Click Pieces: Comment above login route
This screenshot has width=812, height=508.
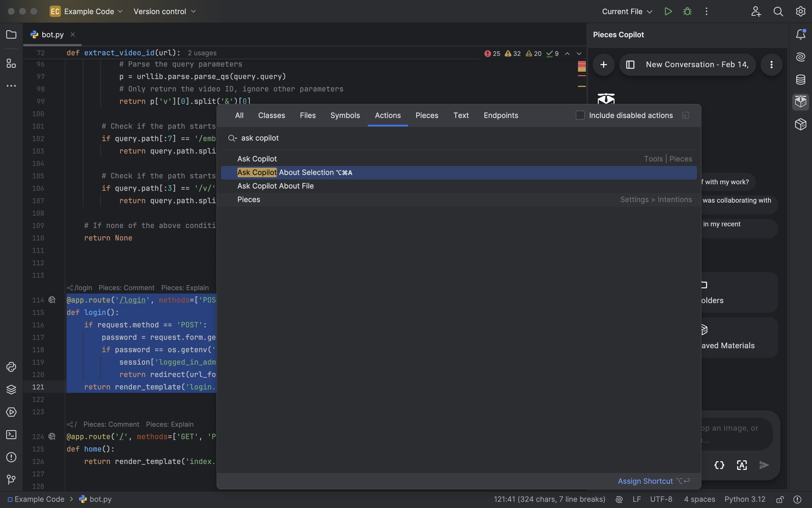tap(127, 288)
